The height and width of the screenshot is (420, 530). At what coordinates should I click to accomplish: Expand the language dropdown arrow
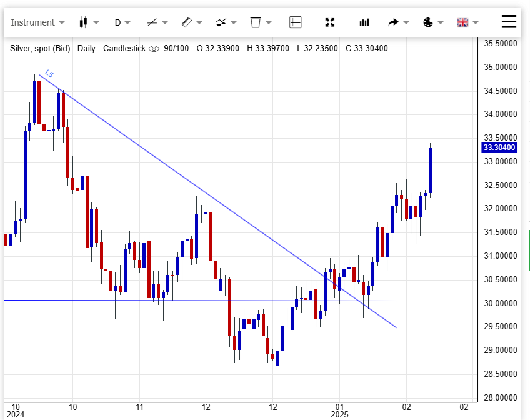click(476, 22)
